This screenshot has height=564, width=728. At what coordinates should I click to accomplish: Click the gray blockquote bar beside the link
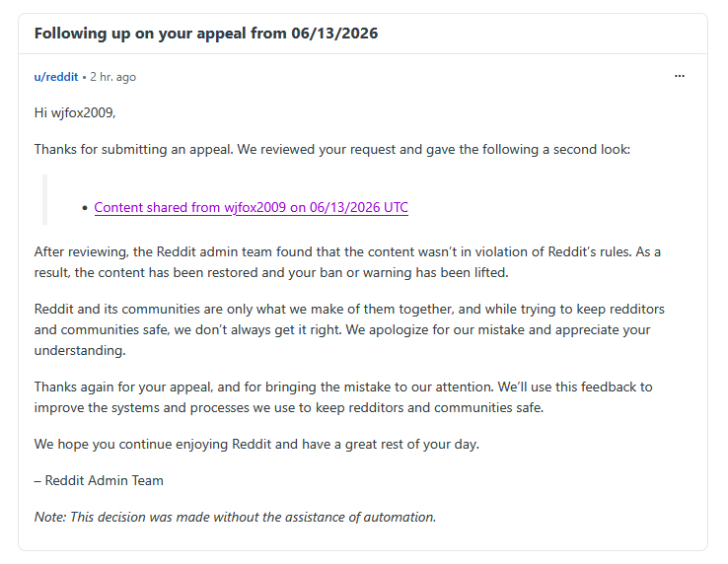[x=45, y=199]
